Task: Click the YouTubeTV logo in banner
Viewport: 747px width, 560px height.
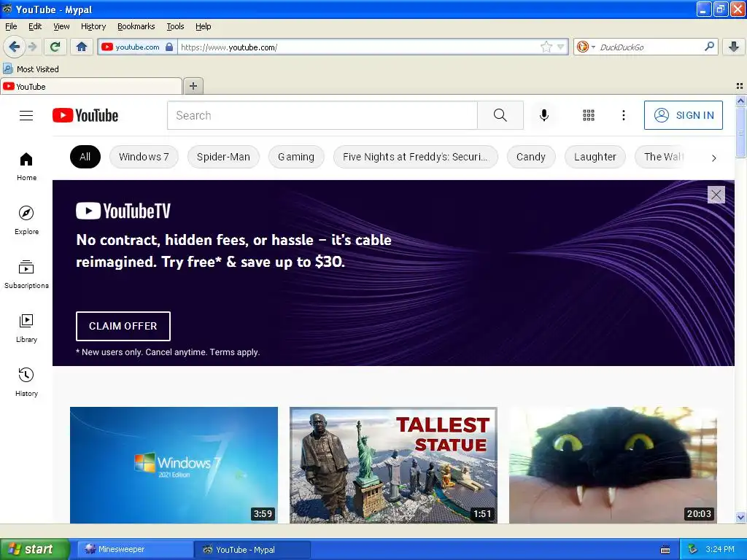Action: (x=123, y=211)
